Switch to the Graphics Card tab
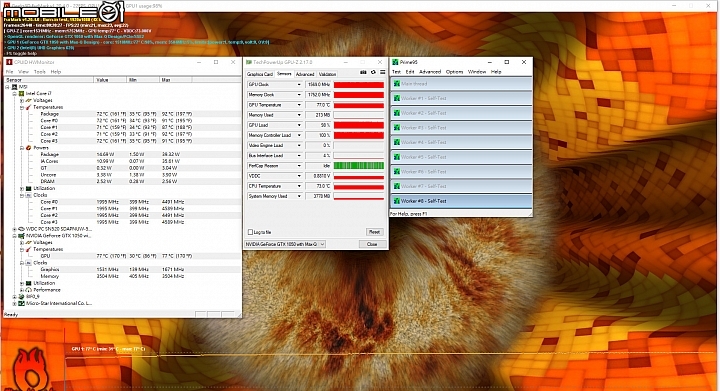 260,74
